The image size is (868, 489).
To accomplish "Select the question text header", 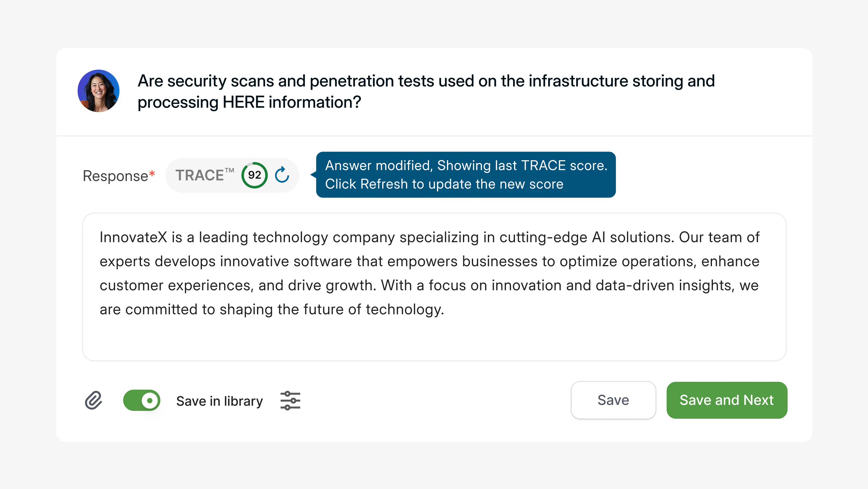I will [x=426, y=91].
